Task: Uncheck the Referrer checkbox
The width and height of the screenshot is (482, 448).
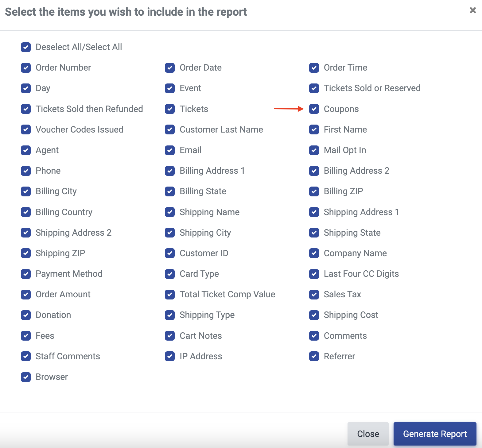Action: pos(314,356)
